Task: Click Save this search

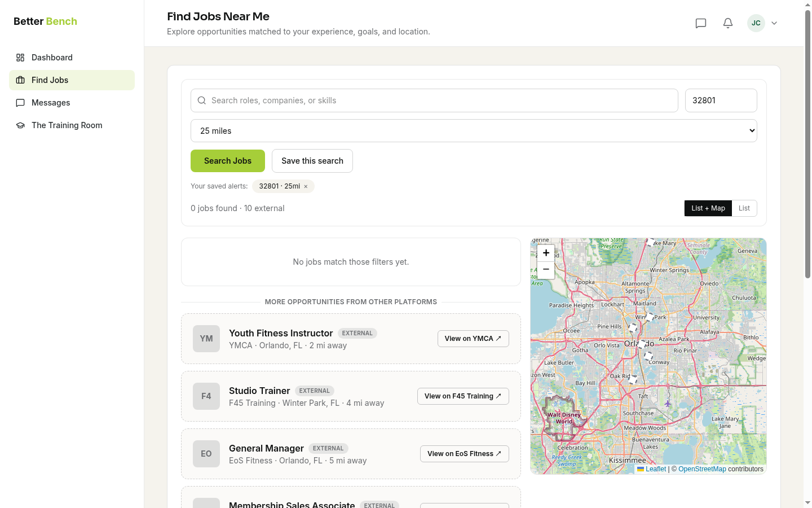Action: click(312, 161)
